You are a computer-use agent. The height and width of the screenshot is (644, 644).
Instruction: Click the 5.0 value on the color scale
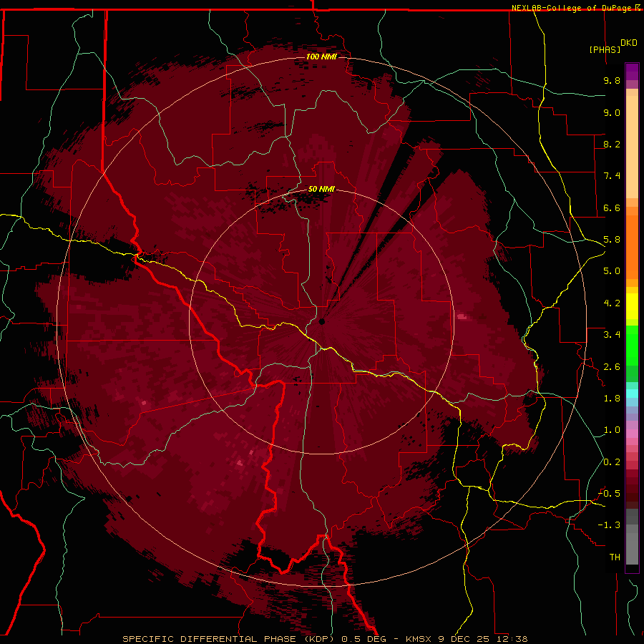[612, 271]
